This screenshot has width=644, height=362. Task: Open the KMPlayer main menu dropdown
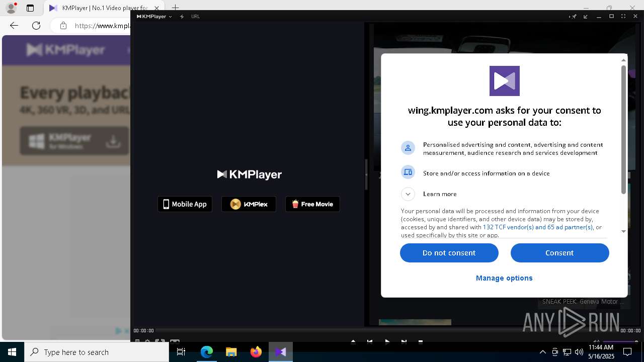click(154, 17)
